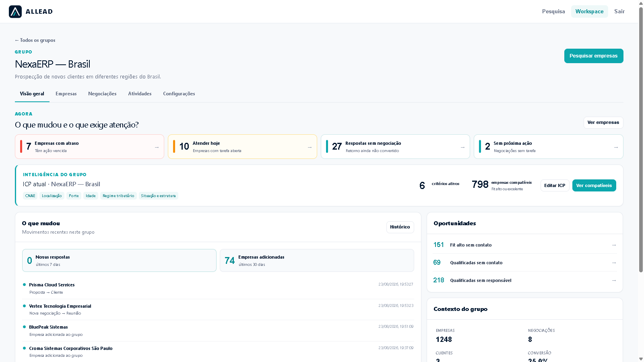Switch to the Visão geral tab
644x362 pixels.
pyautogui.click(x=32, y=94)
